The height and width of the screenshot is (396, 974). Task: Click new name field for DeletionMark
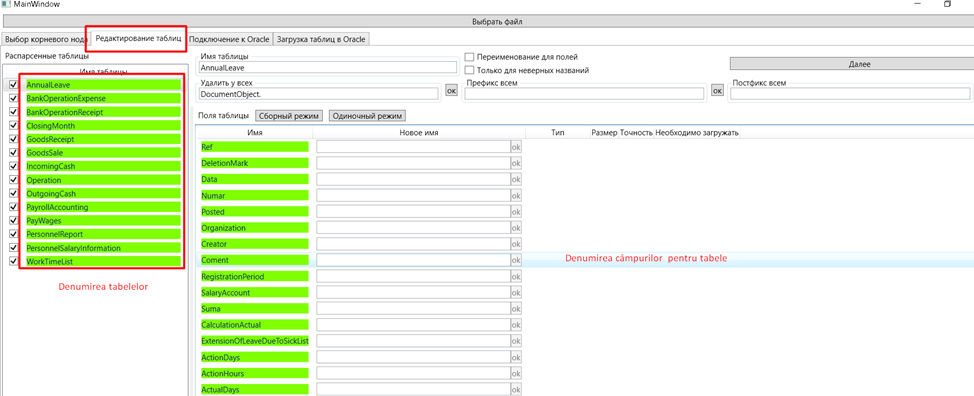413,163
